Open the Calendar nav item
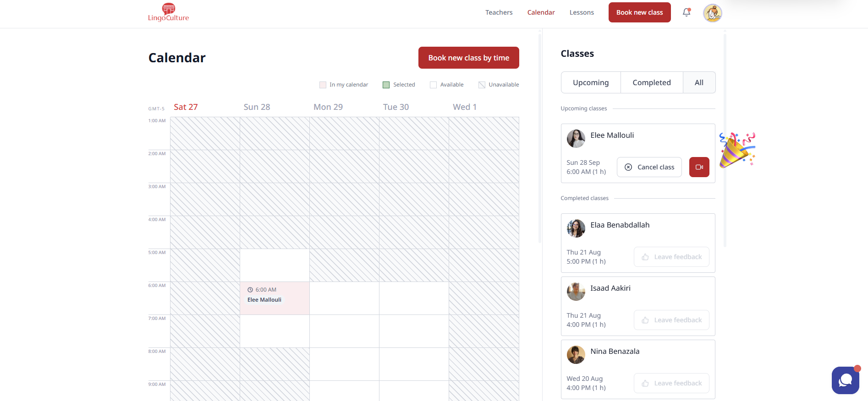This screenshot has height=401, width=868. [541, 12]
